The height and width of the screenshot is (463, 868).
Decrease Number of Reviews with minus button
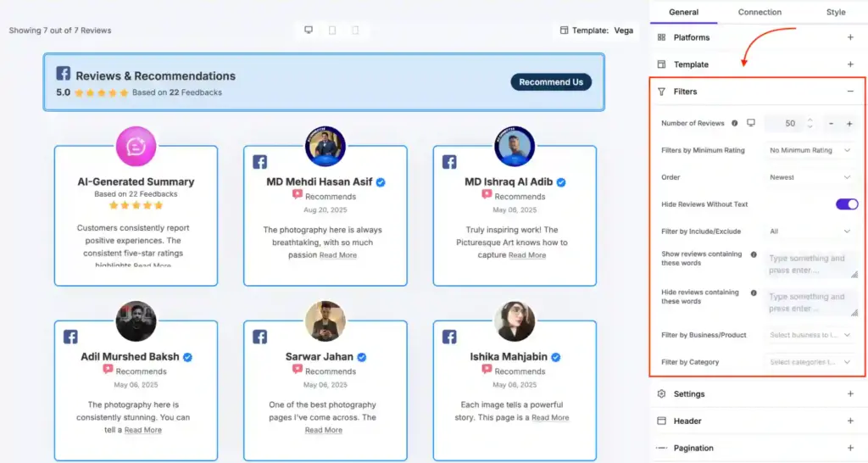tap(831, 124)
